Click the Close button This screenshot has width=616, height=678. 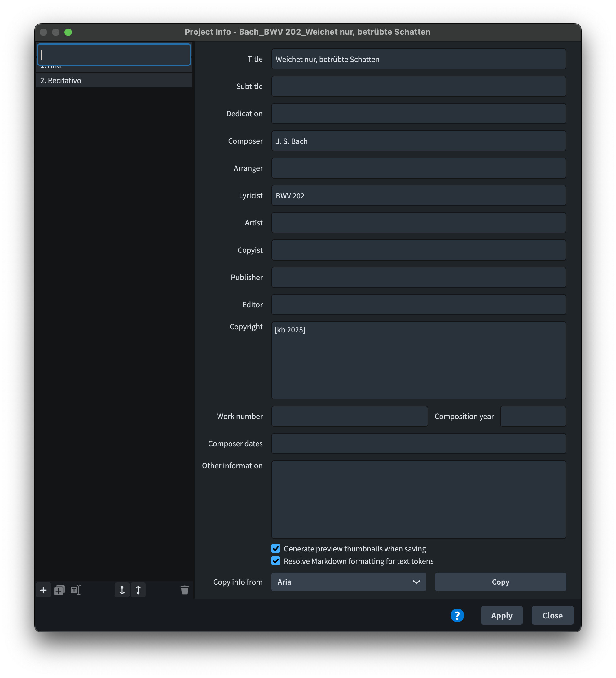(552, 615)
